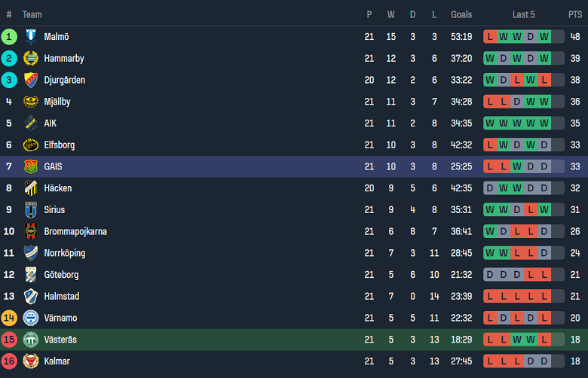Screen dimensions: 588x378
Task: Open the Norrköping team page link
Action: (64, 253)
